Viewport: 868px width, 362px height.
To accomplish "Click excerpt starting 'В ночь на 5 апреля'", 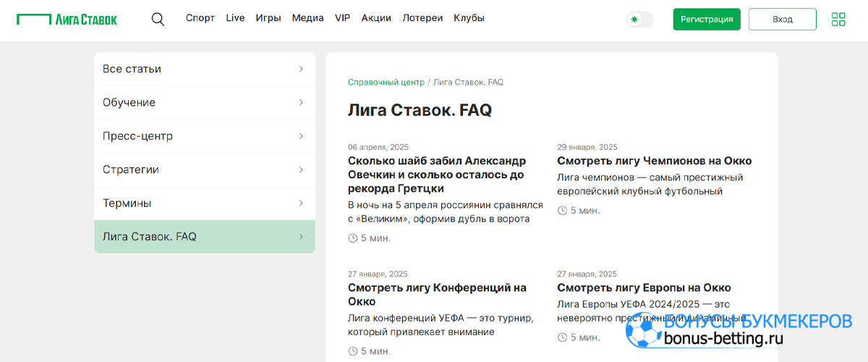I will tap(445, 212).
